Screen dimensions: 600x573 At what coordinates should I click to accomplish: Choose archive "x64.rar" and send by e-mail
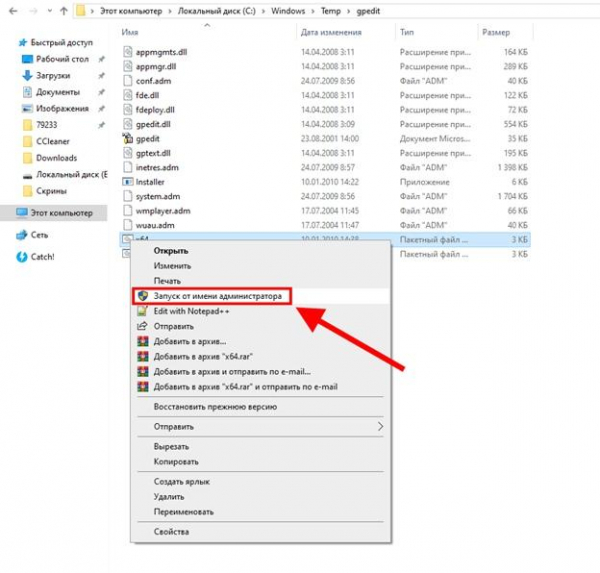[x=246, y=387]
